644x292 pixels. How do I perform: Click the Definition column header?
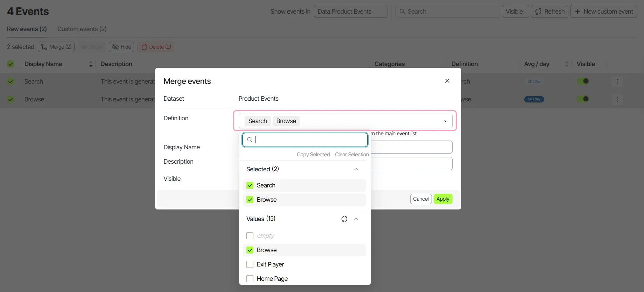(464, 64)
